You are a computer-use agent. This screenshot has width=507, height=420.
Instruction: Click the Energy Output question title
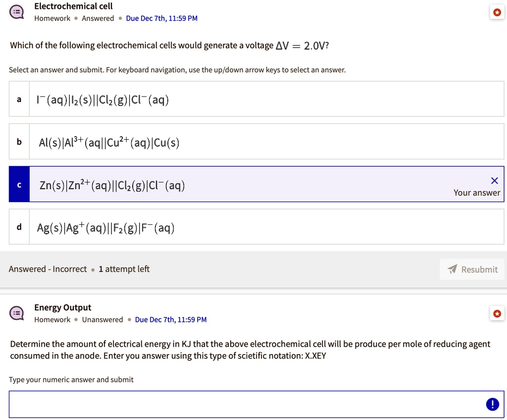tap(62, 307)
